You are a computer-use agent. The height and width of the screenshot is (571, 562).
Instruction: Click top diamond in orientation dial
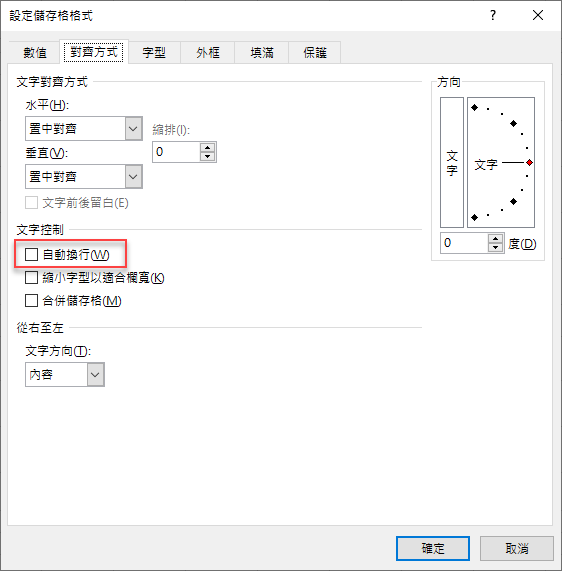(x=474, y=107)
